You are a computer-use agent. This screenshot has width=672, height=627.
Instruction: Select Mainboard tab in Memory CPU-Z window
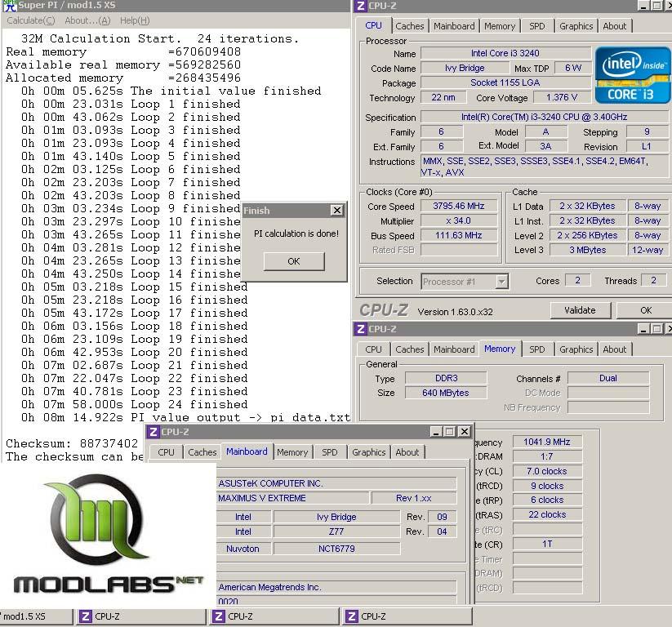coord(454,349)
